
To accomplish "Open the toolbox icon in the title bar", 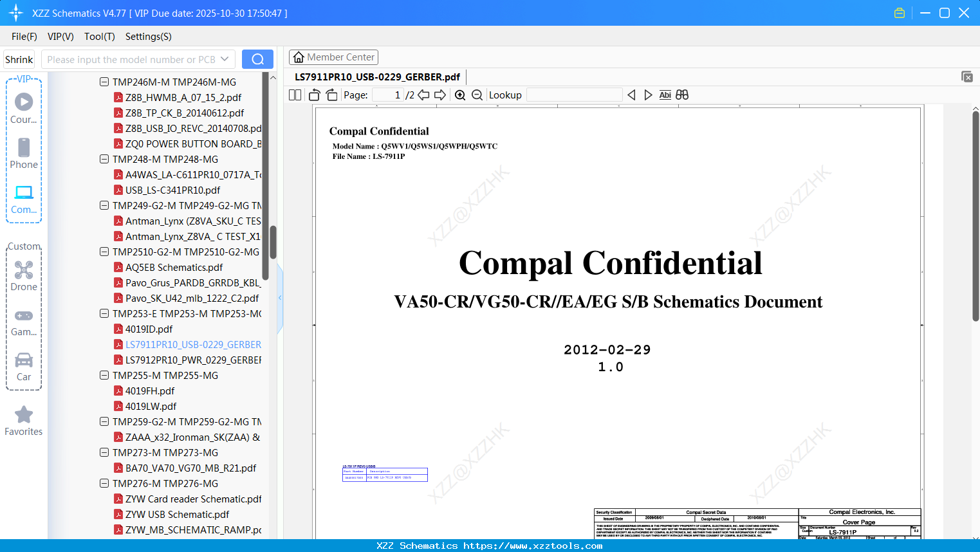I will [900, 13].
